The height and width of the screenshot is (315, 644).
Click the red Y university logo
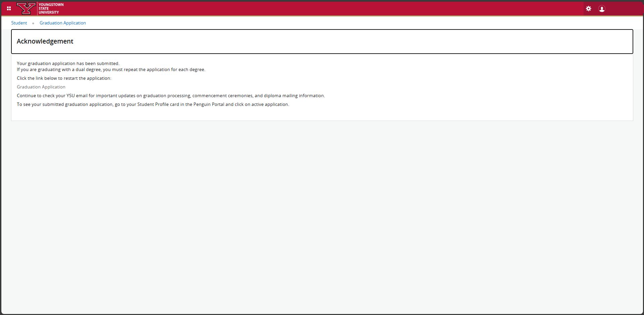[x=26, y=8]
